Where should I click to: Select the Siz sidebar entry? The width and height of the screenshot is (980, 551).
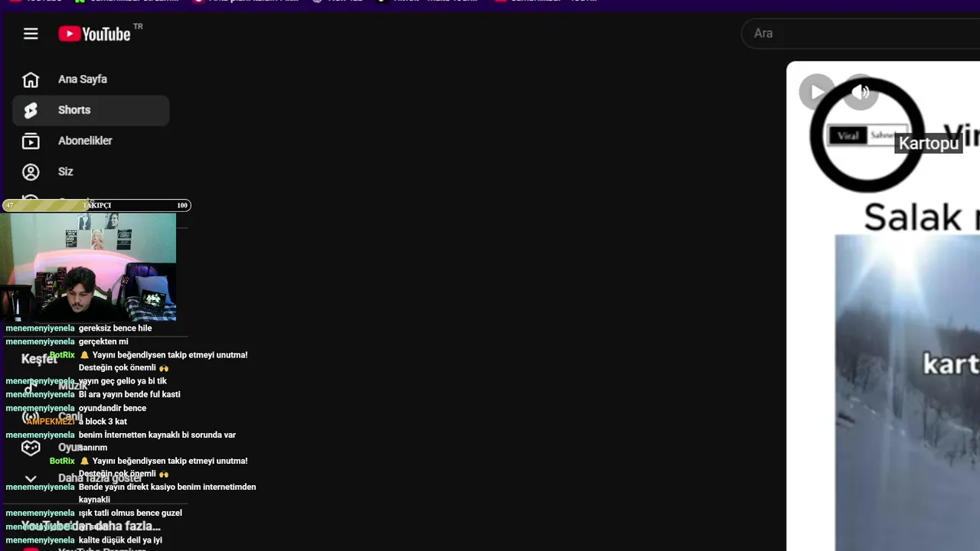[x=90, y=171]
